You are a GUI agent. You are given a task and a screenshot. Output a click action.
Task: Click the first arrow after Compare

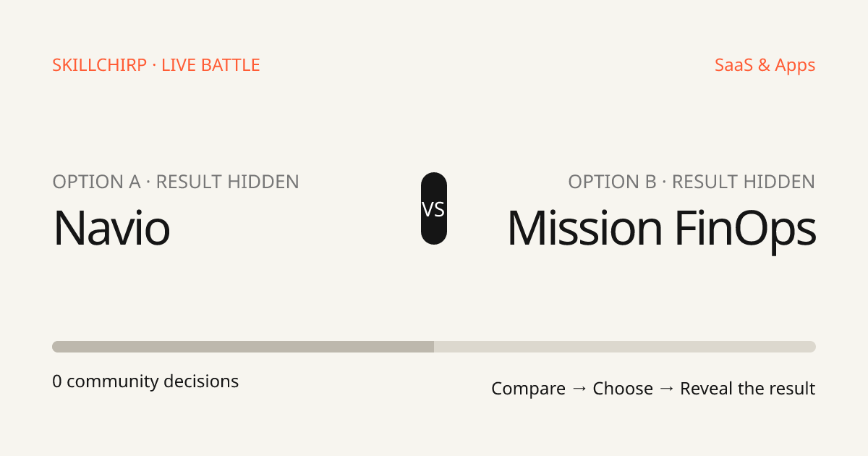[x=579, y=389]
